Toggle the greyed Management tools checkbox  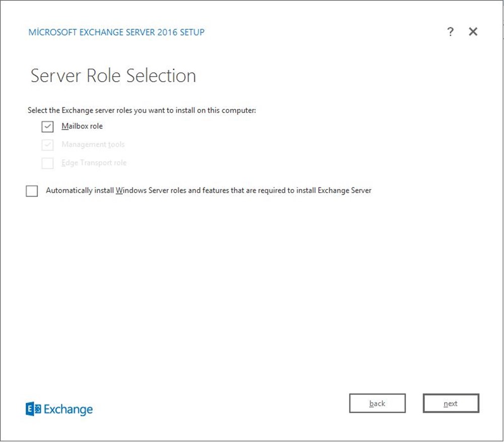[x=47, y=145]
